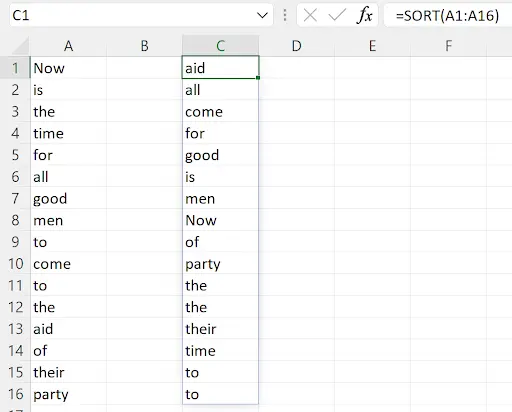Viewport: 512px width, 412px height.
Task: Click cell C10 containing party
Action: tap(220, 263)
